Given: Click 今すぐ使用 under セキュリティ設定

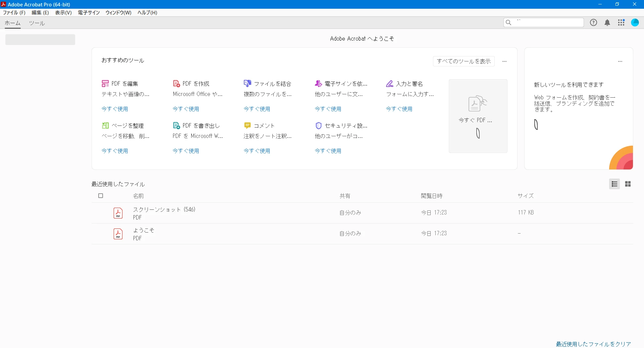Looking at the screenshot, I should click(x=328, y=151).
